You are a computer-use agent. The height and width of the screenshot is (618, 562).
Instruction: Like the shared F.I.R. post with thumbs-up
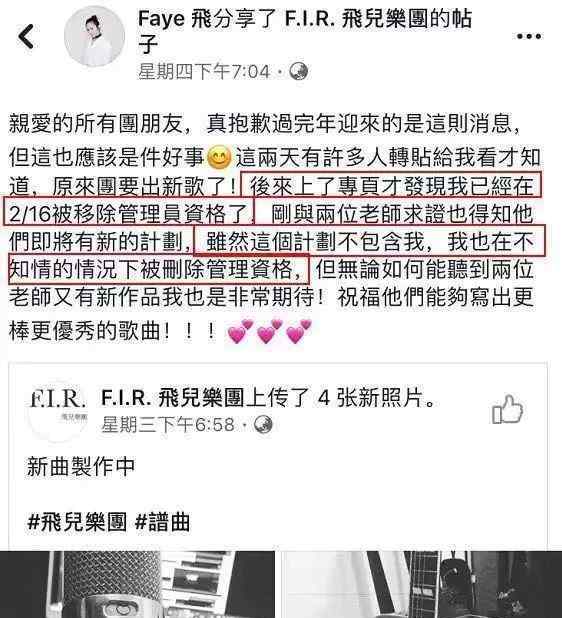pos(508,410)
